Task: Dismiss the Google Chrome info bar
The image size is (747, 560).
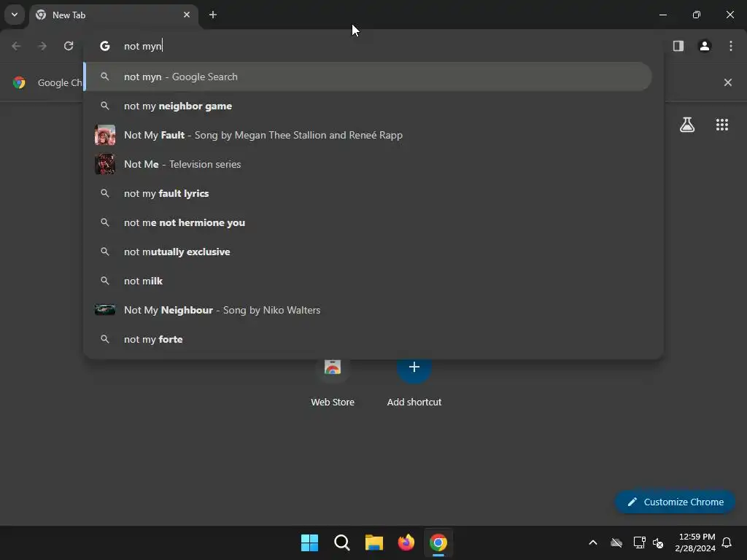Action: click(x=728, y=82)
